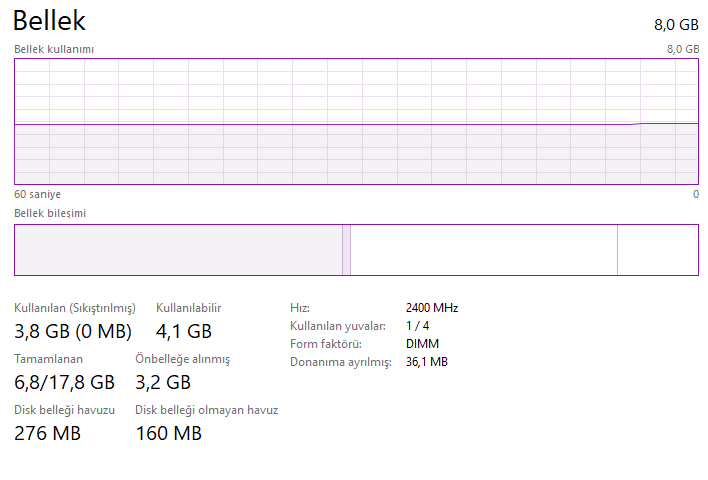Click the 1 / 4 slots used value
Image resolution: width=708 pixels, height=480 pixels.
tap(417, 326)
